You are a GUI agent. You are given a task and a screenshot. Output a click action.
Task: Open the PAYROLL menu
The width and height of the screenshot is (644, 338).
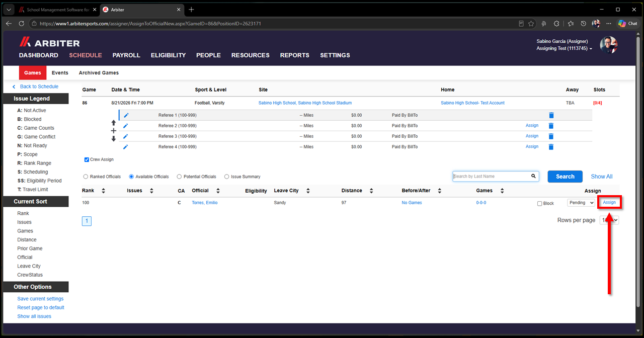(126, 55)
